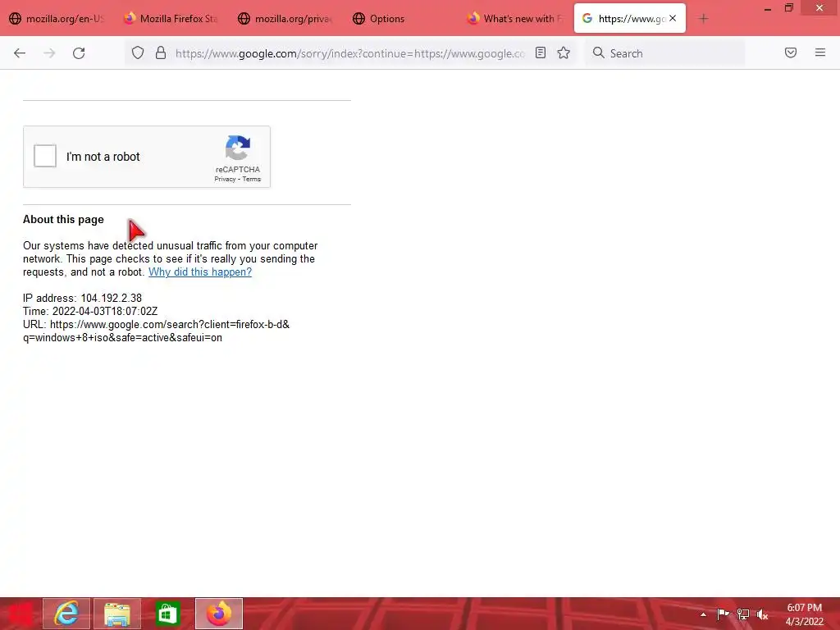Switch to What's new with Firefox tab
840x630 pixels.
click(514, 19)
